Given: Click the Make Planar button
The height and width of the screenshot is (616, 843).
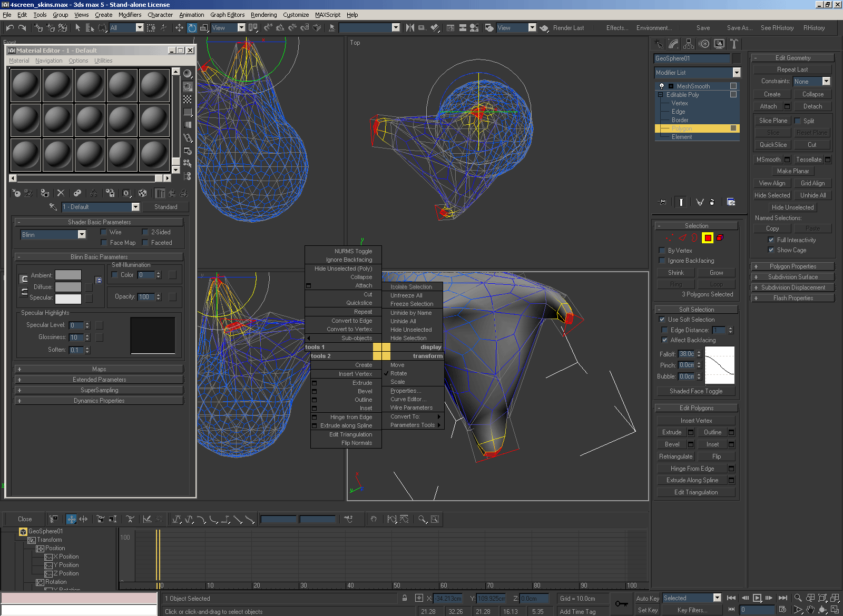Looking at the screenshot, I should pos(793,171).
